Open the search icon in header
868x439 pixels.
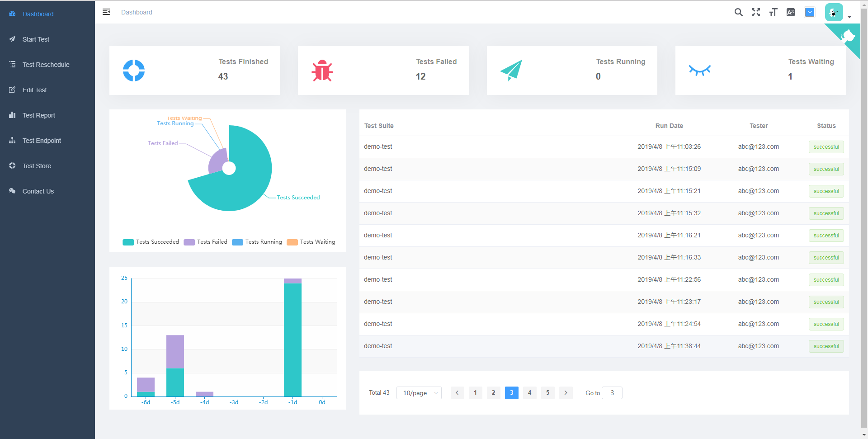[x=738, y=12]
